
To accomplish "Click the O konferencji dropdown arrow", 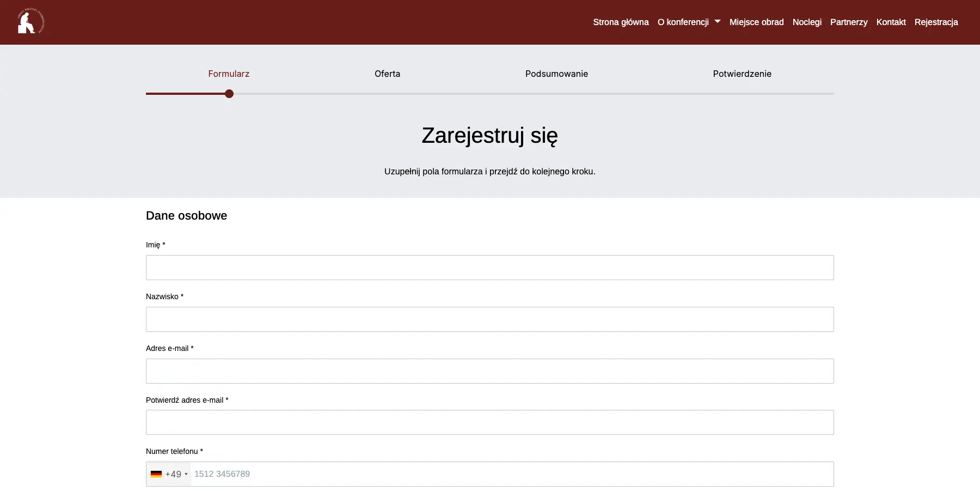I will (x=718, y=22).
